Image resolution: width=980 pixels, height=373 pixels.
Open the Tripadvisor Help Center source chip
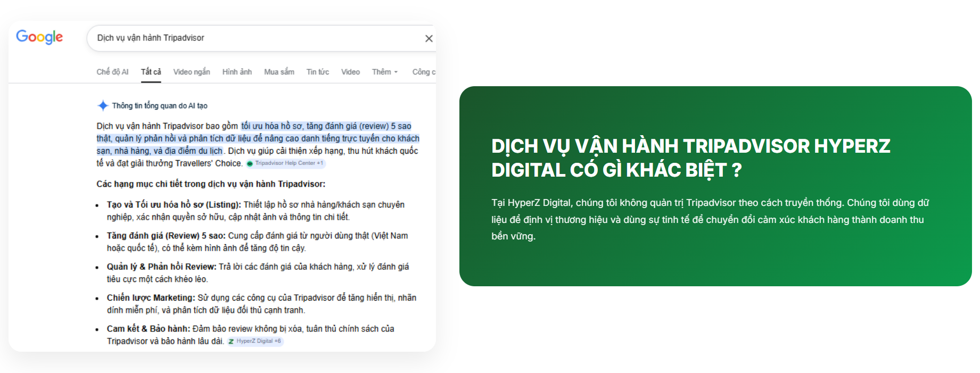286,163
